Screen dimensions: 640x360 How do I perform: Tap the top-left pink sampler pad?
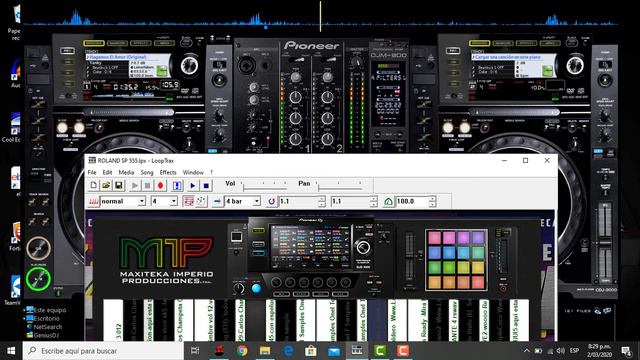[434, 238]
